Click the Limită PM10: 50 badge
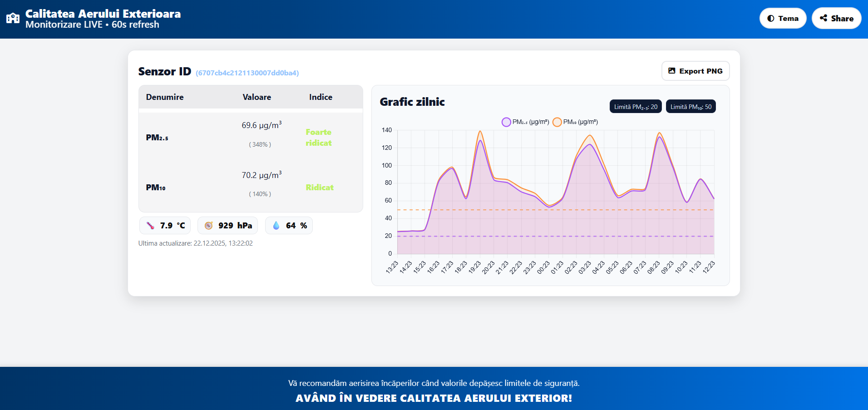The height and width of the screenshot is (410, 868). coord(690,107)
